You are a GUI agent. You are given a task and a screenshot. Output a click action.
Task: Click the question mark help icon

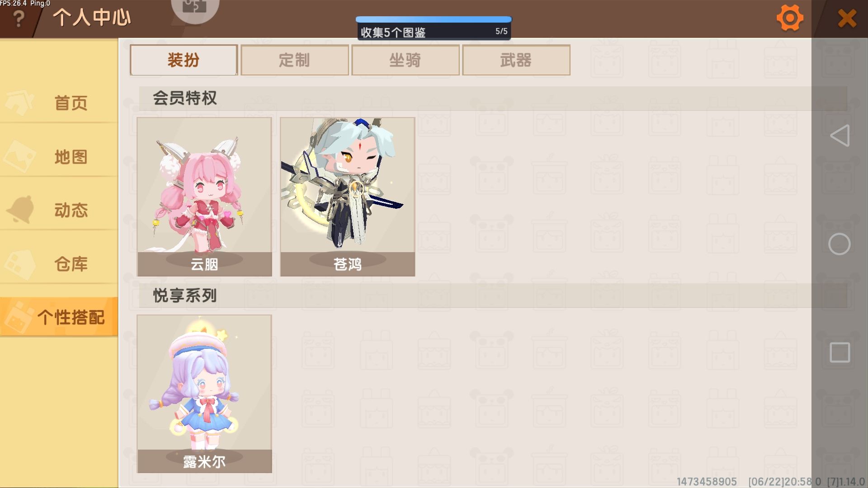tap(19, 19)
